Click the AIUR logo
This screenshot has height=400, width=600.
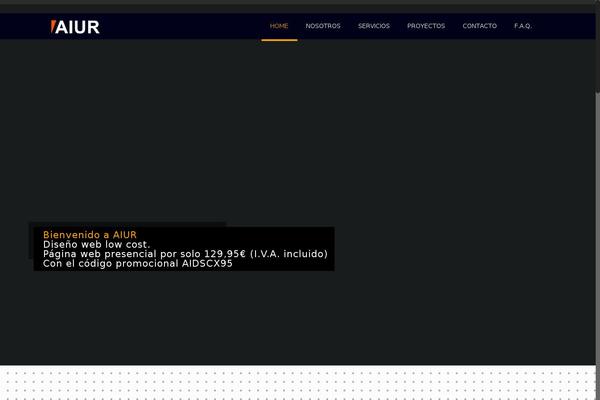[x=75, y=27]
